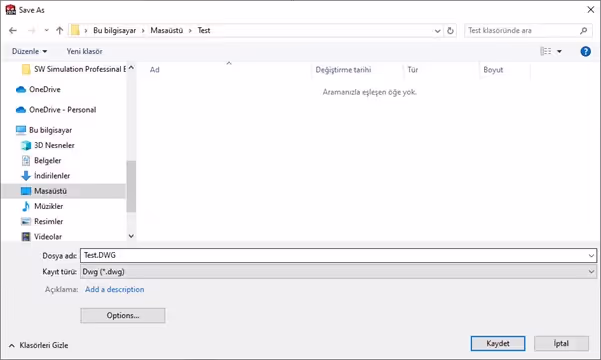Create a new folder with Yeni klasör
Image resolution: width=601 pixels, height=360 pixels.
pos(84,51)
